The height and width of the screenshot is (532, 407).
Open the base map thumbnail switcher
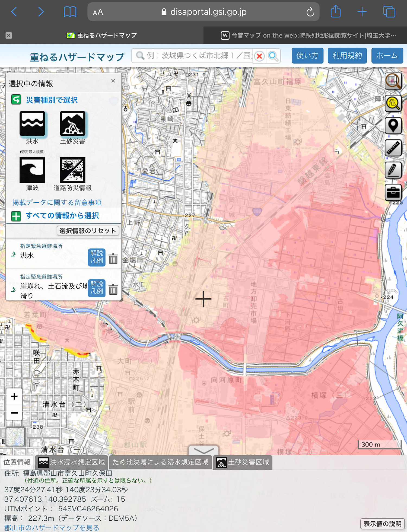pyautogui.click(x=15, y=437)
